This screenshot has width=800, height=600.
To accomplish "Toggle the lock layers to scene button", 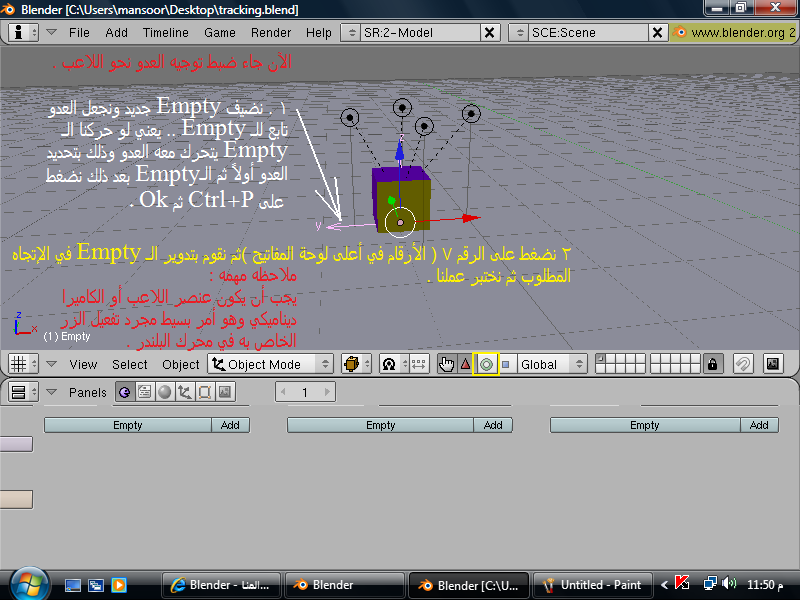I will pos(712,364).
